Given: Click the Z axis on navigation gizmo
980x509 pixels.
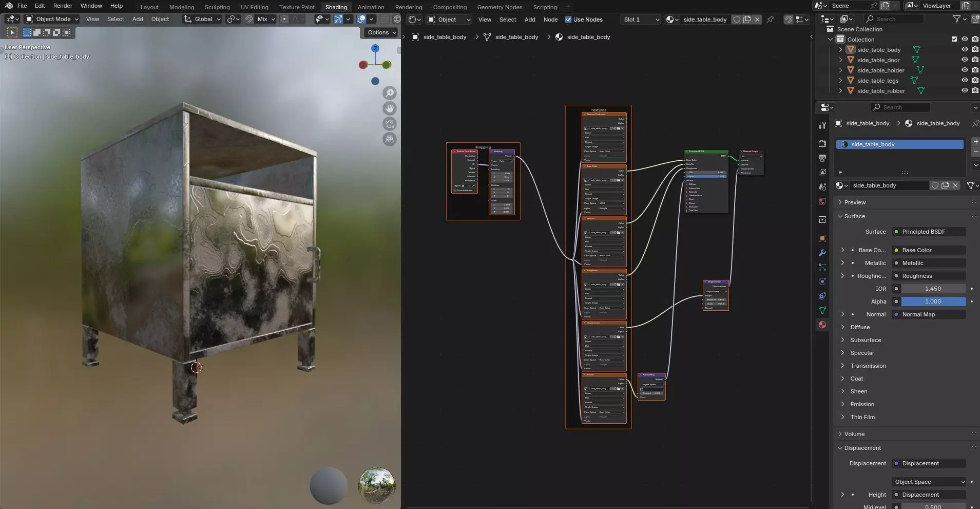Looking at the screenshot, I should (x=375, y=48).
